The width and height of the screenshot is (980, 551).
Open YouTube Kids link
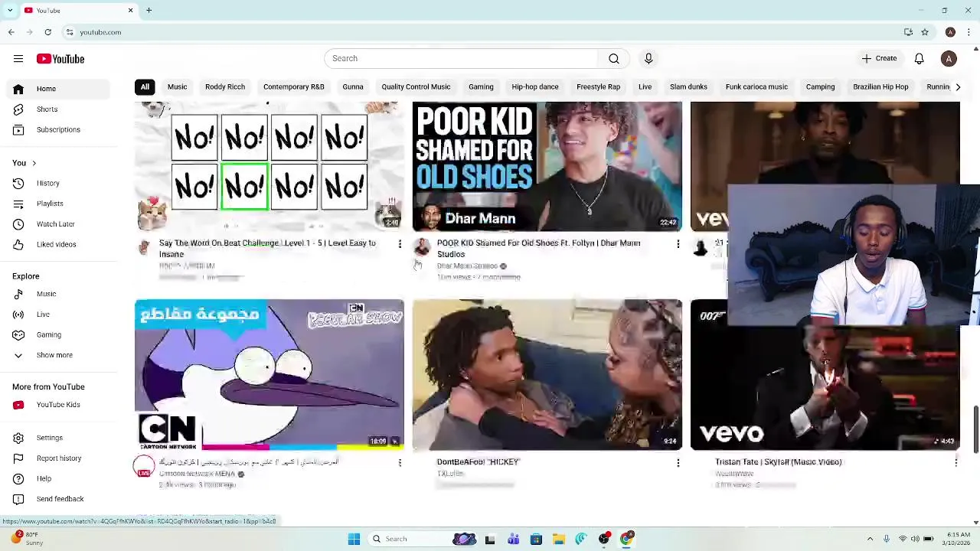(x=60, y=405)
